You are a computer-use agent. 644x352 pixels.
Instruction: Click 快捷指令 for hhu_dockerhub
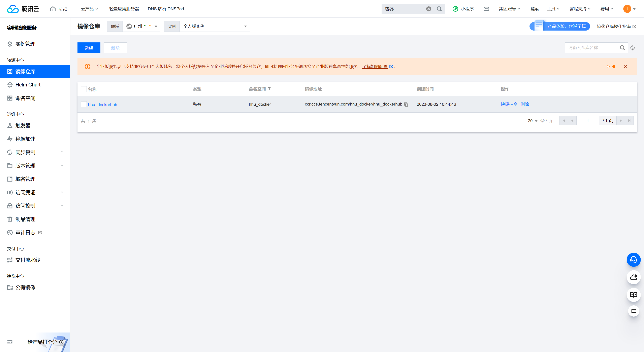[x=509, y=104]
